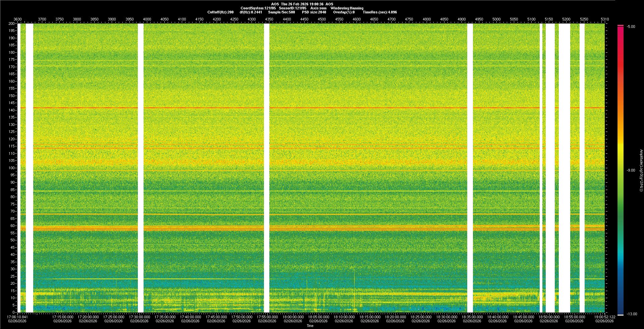Click the Cutoff(Hz):200 parameter text
Image resolution: width=644 pixels, height=329 pixels.
pos(220,12)
